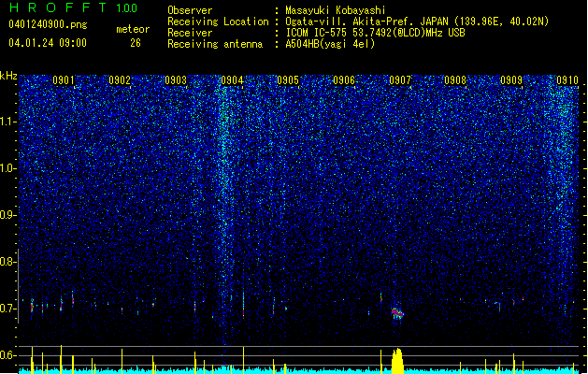Click the 0908 time marker
The image size is (588, 374).
click(455, 80)
